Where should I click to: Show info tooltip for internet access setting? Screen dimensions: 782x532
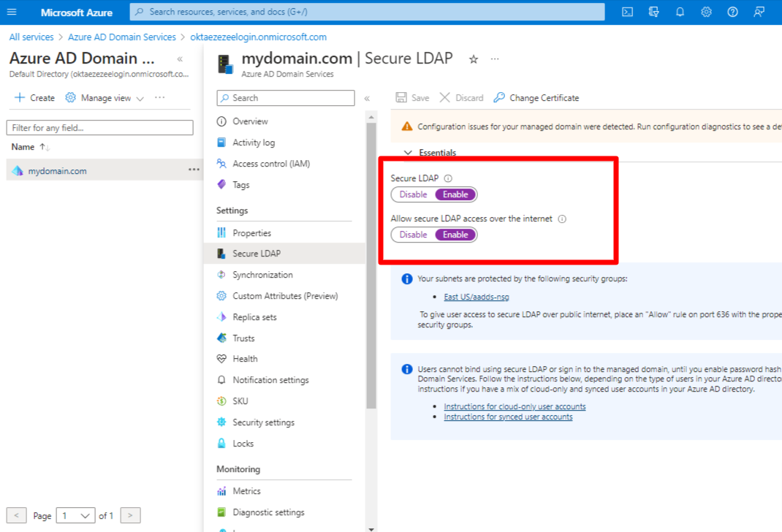coord(562,219)
